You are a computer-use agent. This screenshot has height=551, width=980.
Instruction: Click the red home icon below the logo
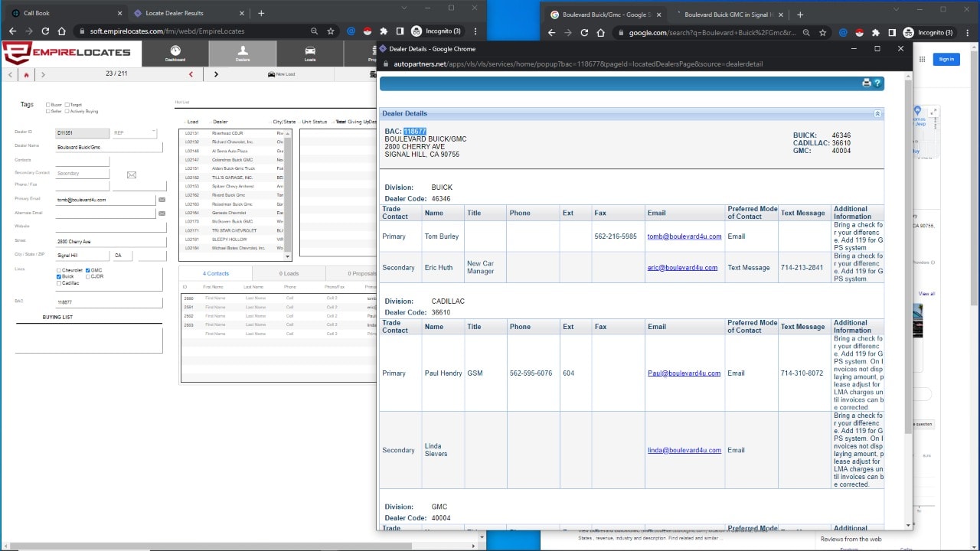tap(27, 75)
